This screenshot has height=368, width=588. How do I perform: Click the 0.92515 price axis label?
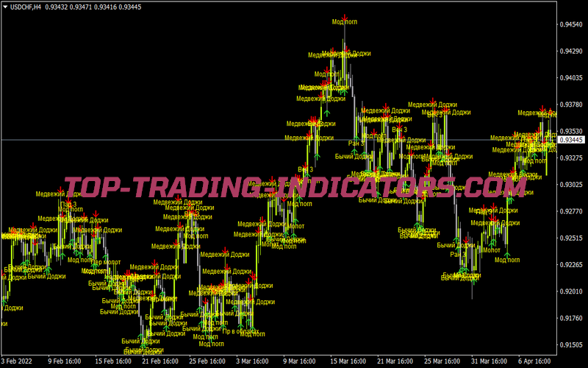(571, 238)
